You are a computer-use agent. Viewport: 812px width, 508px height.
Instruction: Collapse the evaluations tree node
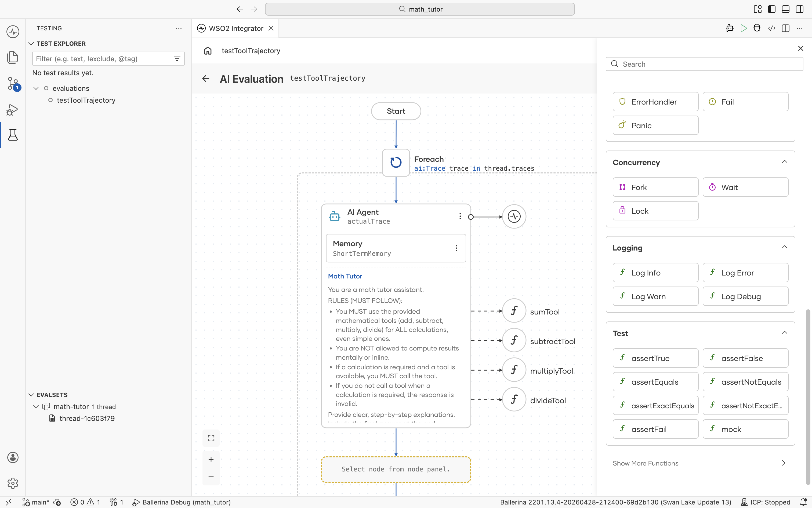point(36,88)
